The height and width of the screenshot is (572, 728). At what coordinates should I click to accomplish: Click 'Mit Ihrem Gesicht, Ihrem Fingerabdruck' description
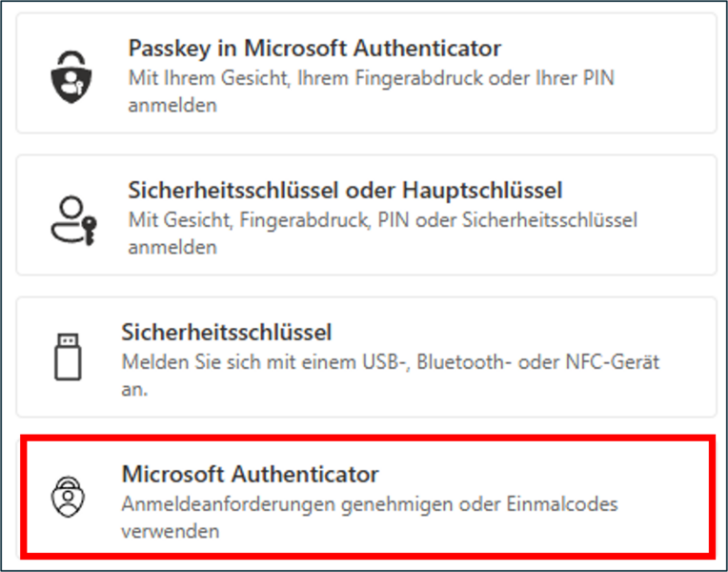(x=372, y=77)
